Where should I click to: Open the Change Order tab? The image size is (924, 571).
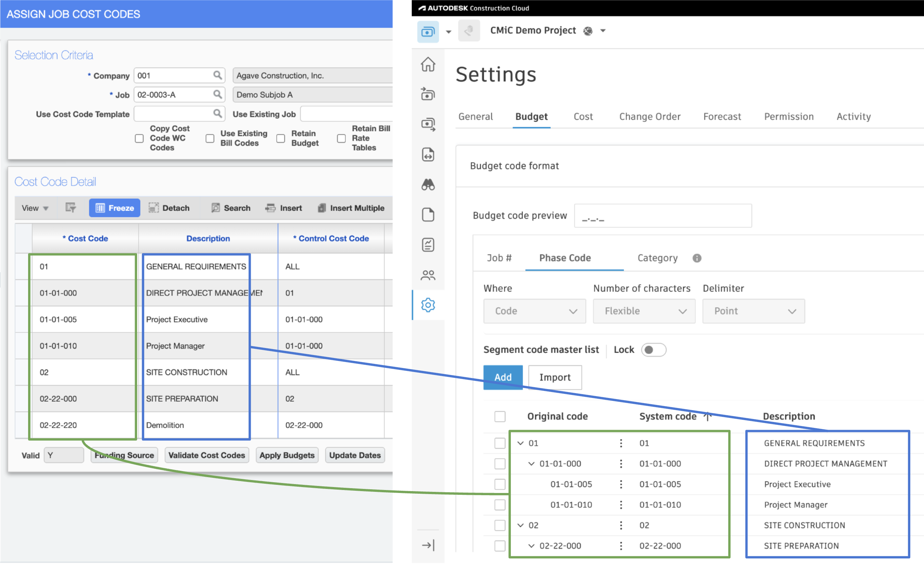click(650, 116)
